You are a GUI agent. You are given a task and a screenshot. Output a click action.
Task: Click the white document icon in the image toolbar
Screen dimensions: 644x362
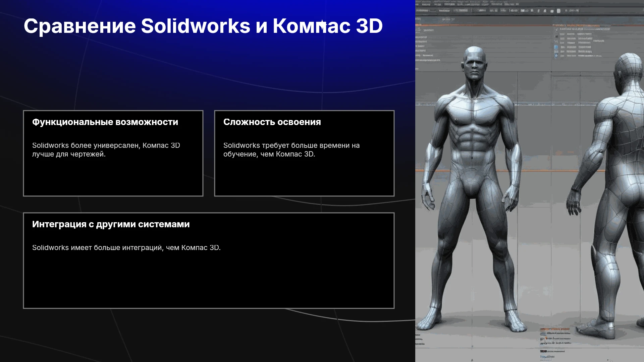[x=558, y=11]
